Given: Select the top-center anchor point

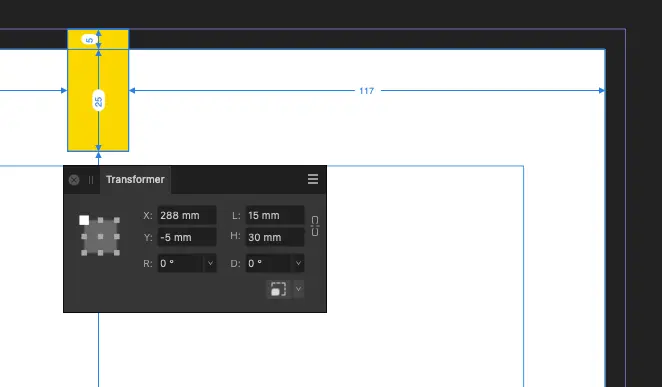Looking at the screenshot, I should [x=100, y=220].
